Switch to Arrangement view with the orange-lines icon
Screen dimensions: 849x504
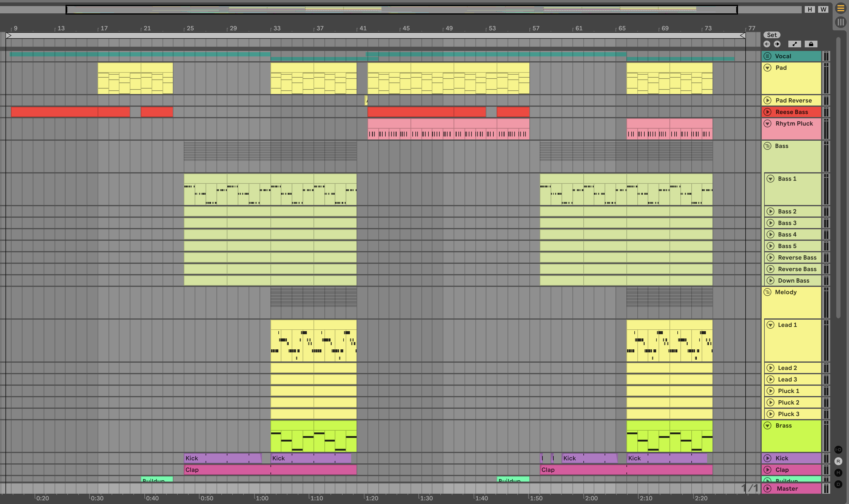[x=841, y=8]
